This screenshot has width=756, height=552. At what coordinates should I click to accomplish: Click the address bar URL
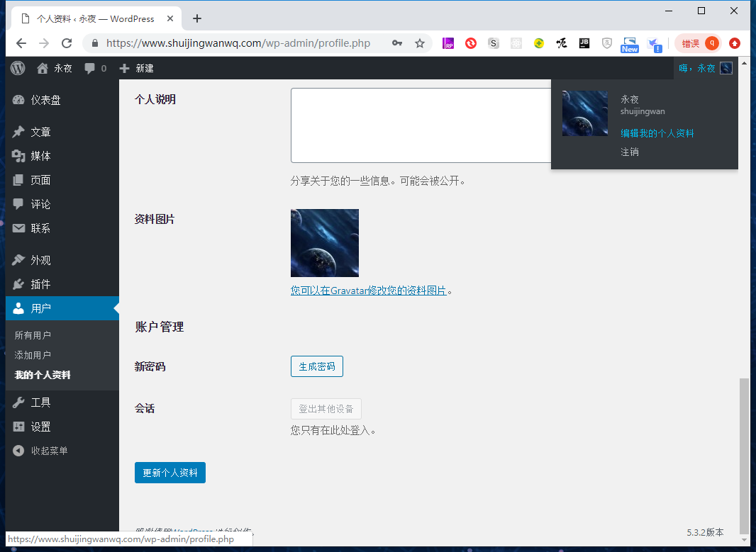(x=238, y=43)
